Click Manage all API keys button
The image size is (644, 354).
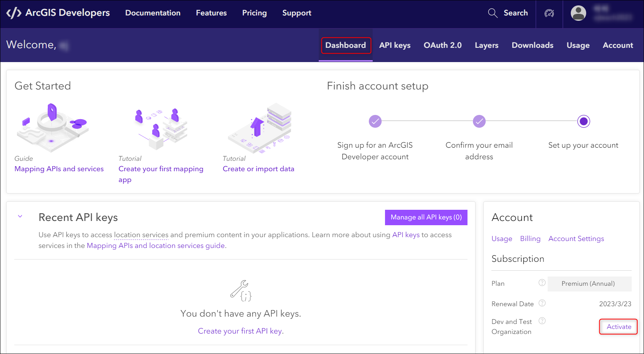(x=426, y=217)
